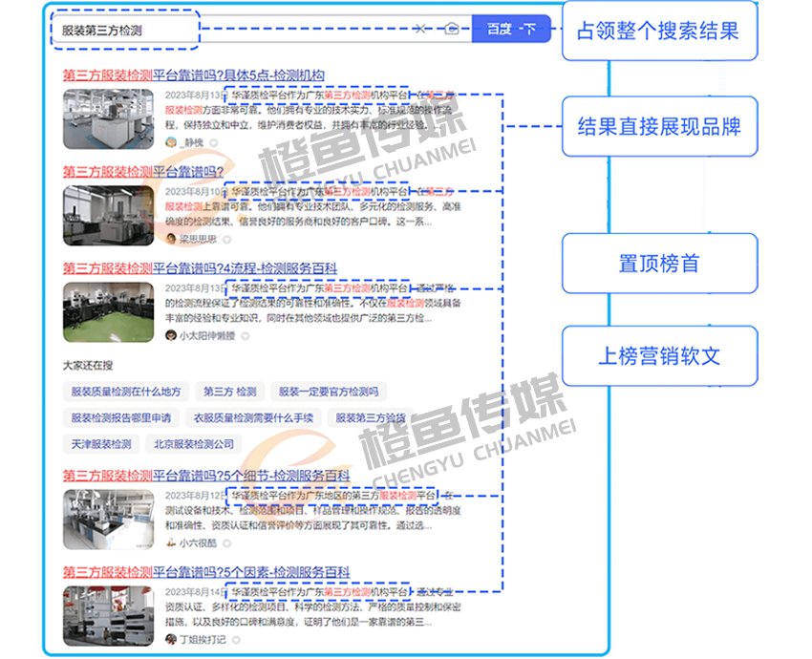Click the date 2023年8月14日
The width and height of the screenshot is (812, 659).
click(196, 592)
